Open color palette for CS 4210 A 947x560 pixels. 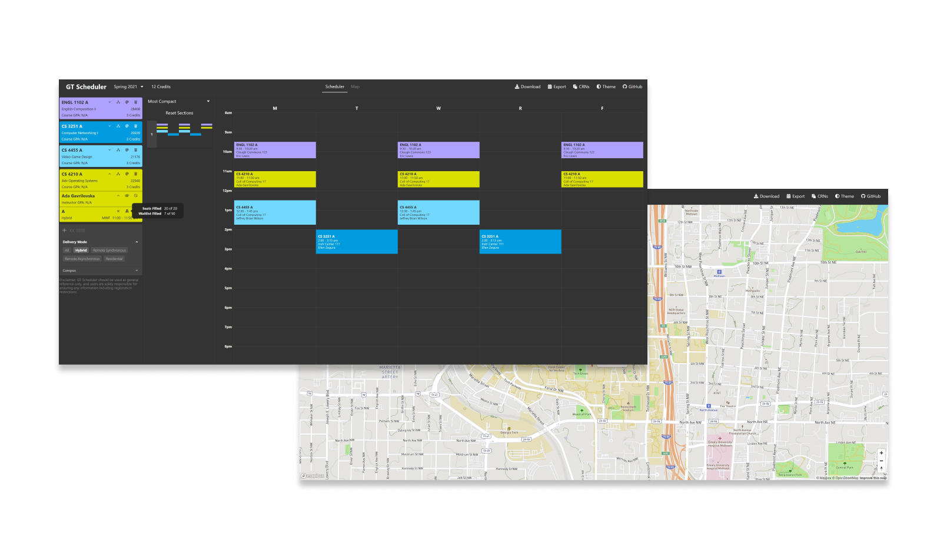127,174
